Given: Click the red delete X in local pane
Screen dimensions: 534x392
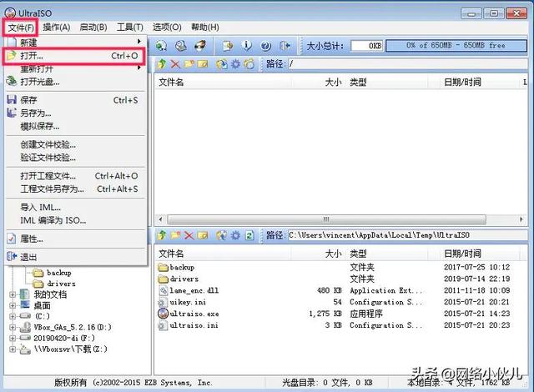Looking at the screenshot, I should 189,235.
